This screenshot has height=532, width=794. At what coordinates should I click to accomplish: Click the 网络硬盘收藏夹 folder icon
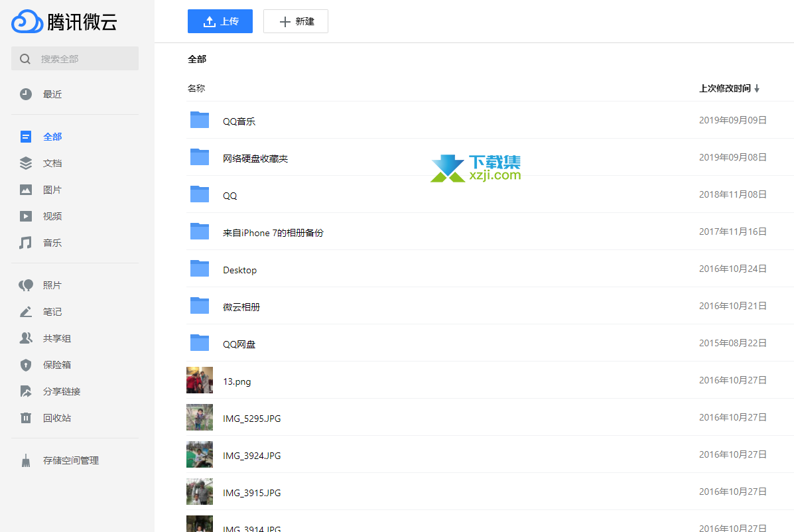200,157
